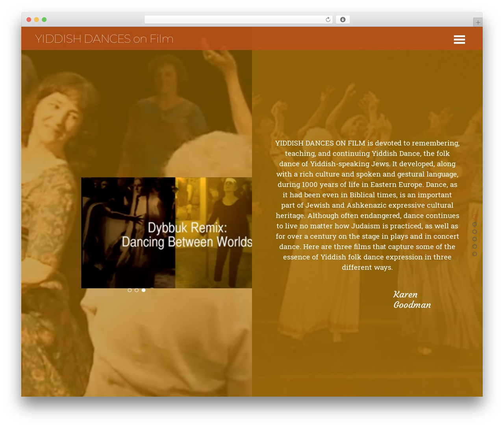Click the Karen Goodman signature text
Image resolution: width=504 pixels, height=427 pixels.
click(x=412, y=300)
